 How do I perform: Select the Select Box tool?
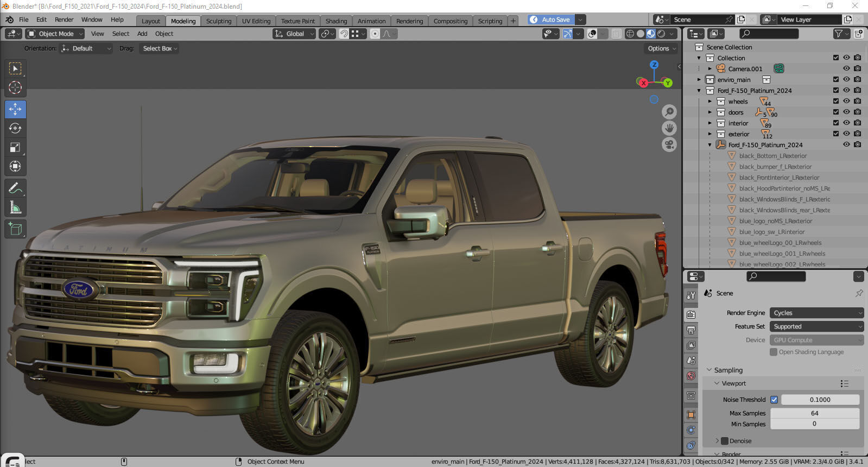coord(15,68)
